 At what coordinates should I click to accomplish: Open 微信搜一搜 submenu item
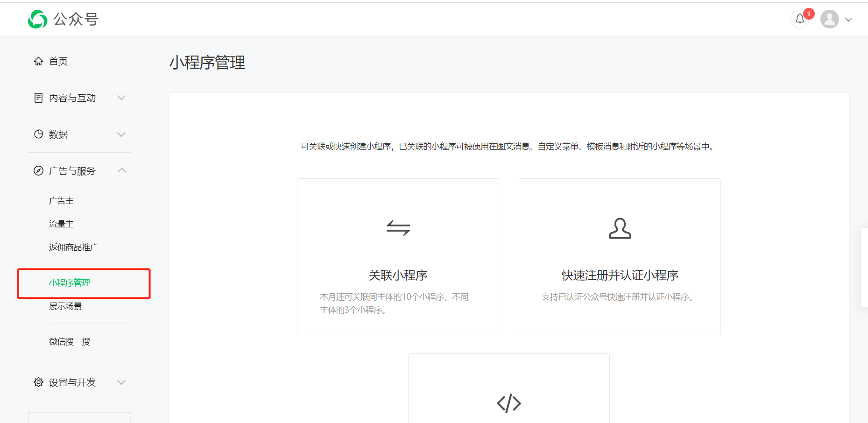click(x=70, y=342)
